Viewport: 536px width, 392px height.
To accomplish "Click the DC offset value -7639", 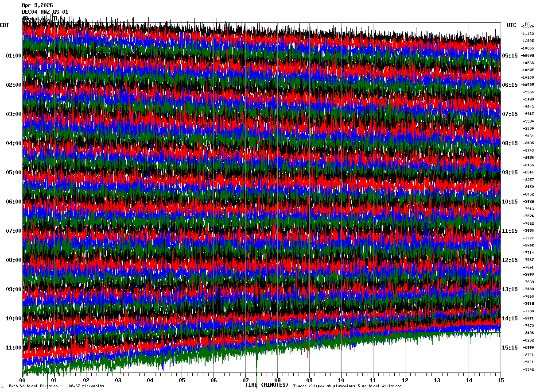I will 528,282.
